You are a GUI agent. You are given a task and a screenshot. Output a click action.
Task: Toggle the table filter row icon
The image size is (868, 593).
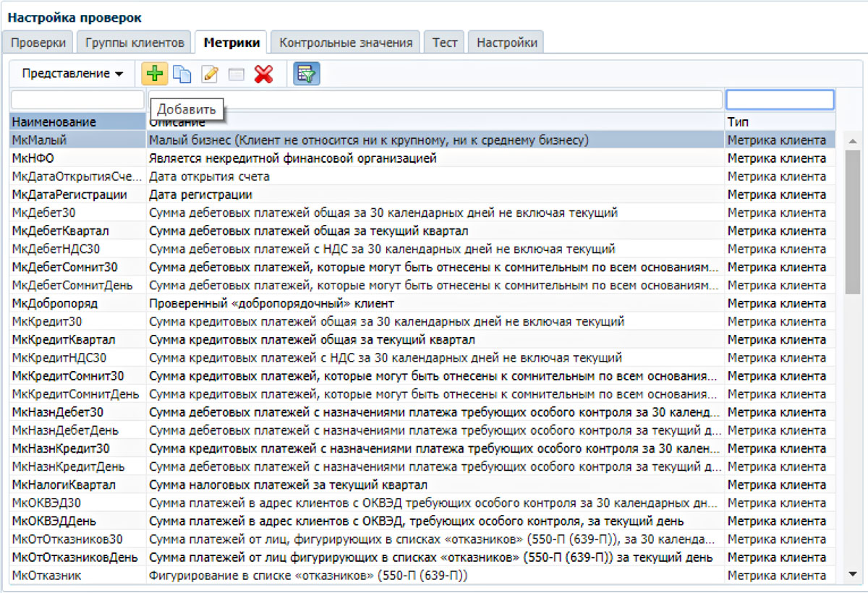point(306,74)
